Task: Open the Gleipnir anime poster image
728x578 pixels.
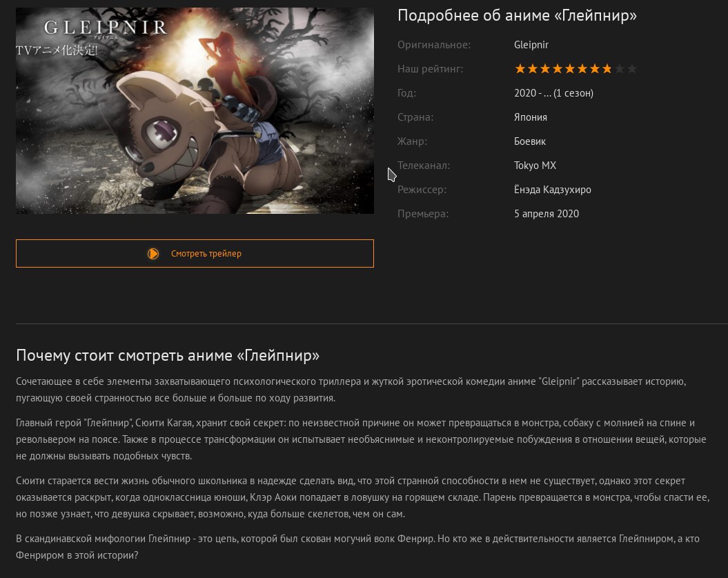Action: 195,110
